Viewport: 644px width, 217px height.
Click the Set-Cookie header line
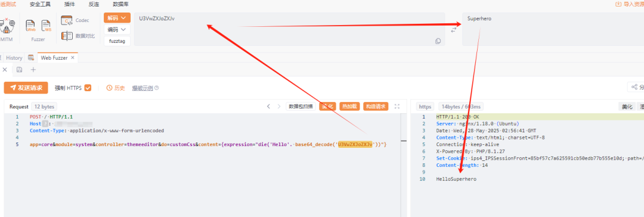540,158
